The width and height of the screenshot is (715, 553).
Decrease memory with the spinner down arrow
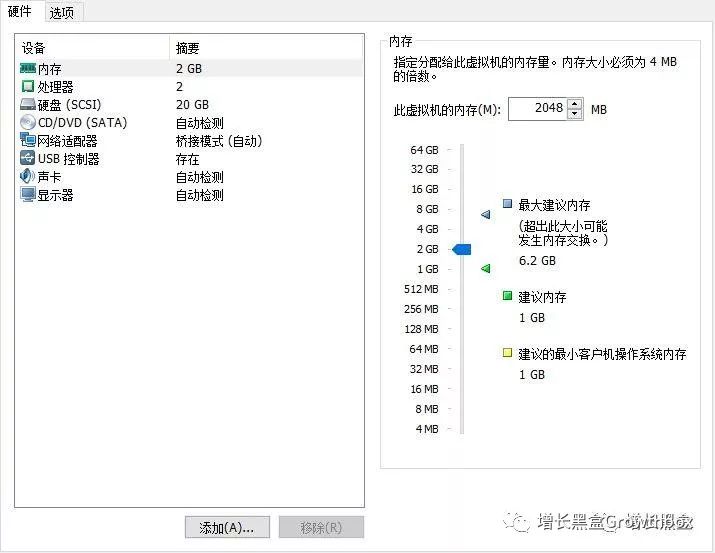click(575, 114)
